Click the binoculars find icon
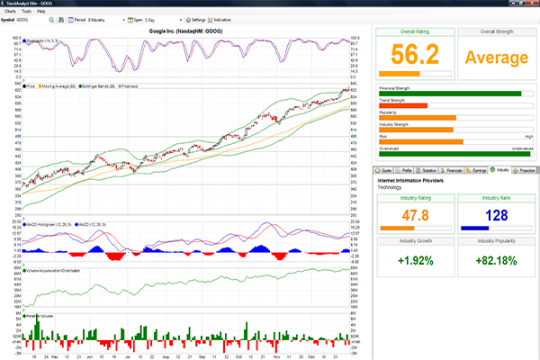This screenshot has width=540, height=360. 61,20
